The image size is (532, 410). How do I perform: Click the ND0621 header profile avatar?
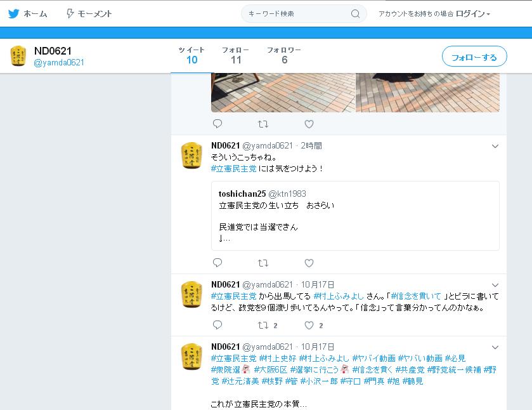click(x=18, y=56)
